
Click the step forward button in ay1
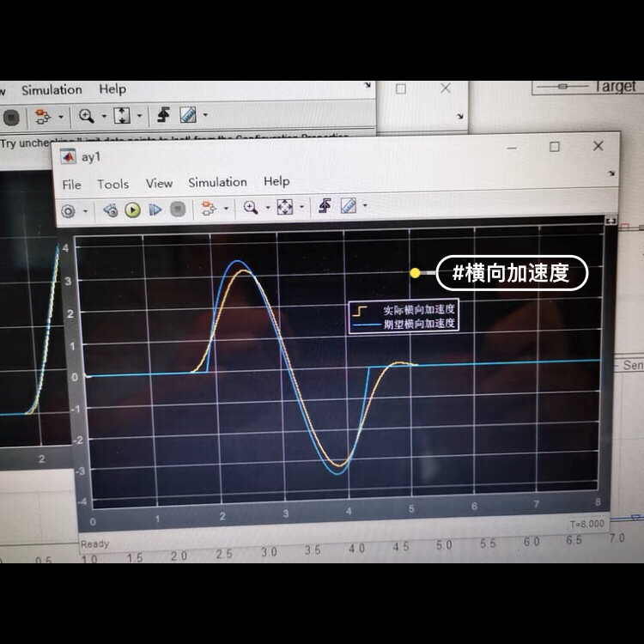[x=155, y=210]
